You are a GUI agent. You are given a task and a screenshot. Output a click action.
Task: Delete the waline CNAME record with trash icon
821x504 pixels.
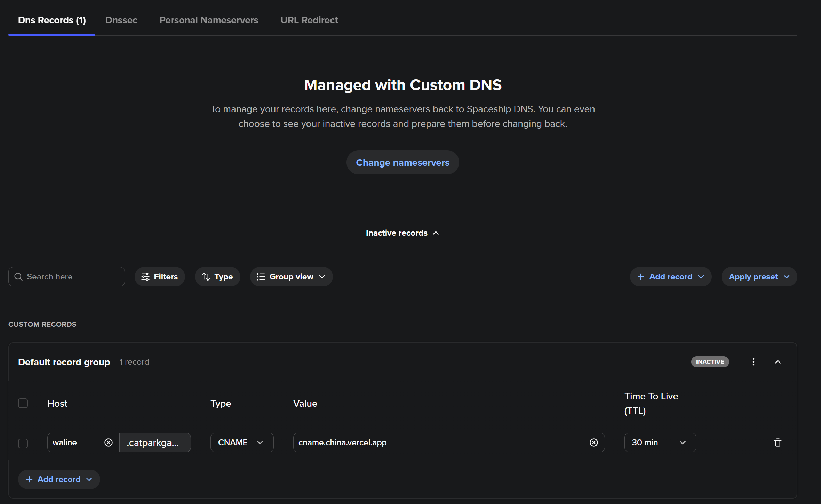pos(778,442)
